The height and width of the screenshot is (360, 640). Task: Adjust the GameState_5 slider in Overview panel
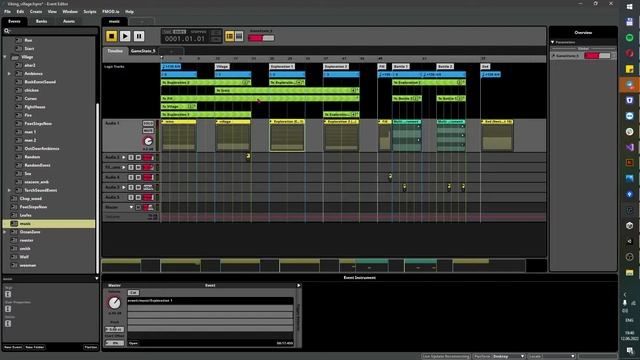597,56
